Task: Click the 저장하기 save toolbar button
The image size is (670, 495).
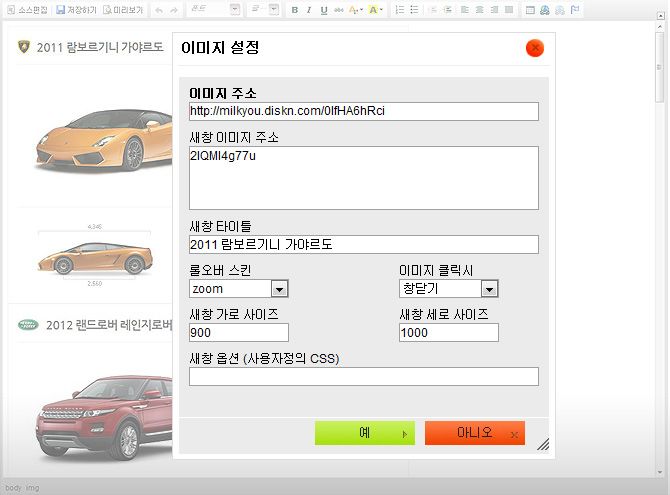Action: pyautogui.click(x=76, y=10)
